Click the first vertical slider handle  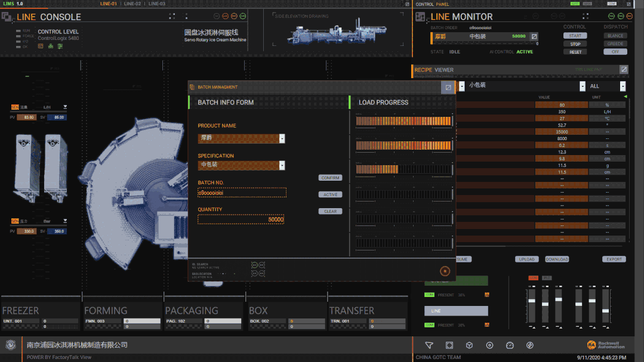(532, 301)
